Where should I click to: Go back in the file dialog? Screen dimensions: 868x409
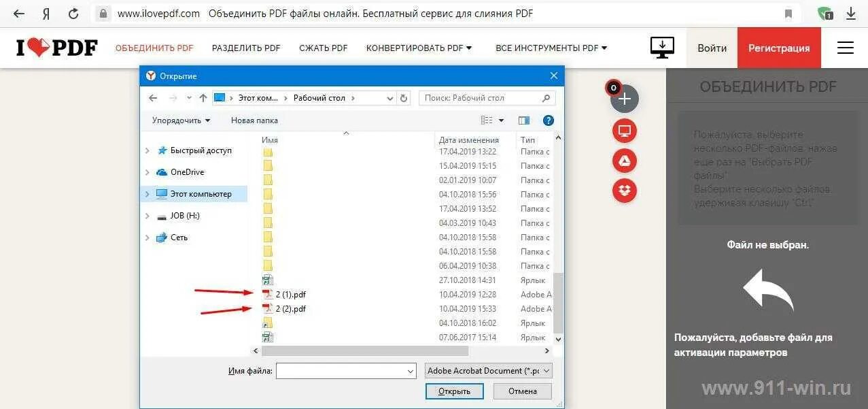[153, 98]
